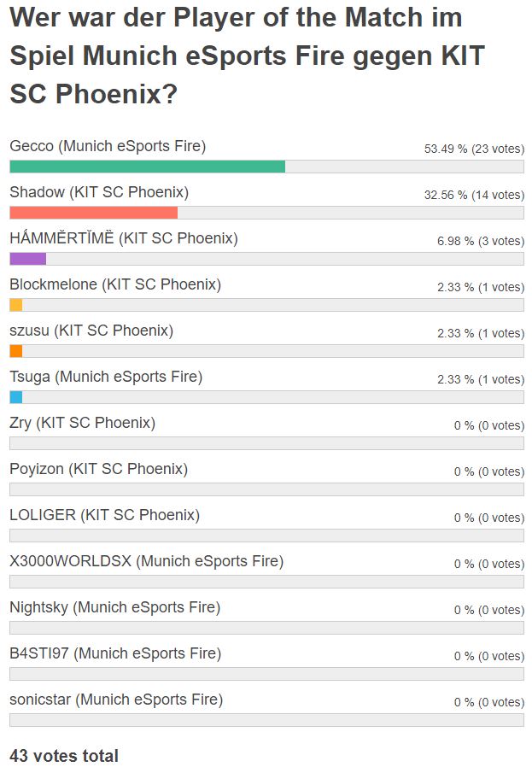The width and height of the screenshot is (532, 767).
Task: Click B4STI97 (Munich eSports Fire) entry
Action: click(115, 653)
